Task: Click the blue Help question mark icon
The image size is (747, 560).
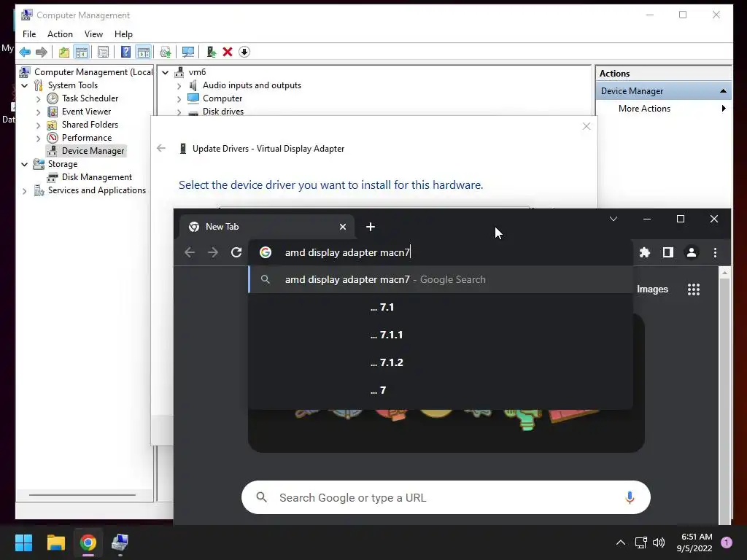Action: 125,52
